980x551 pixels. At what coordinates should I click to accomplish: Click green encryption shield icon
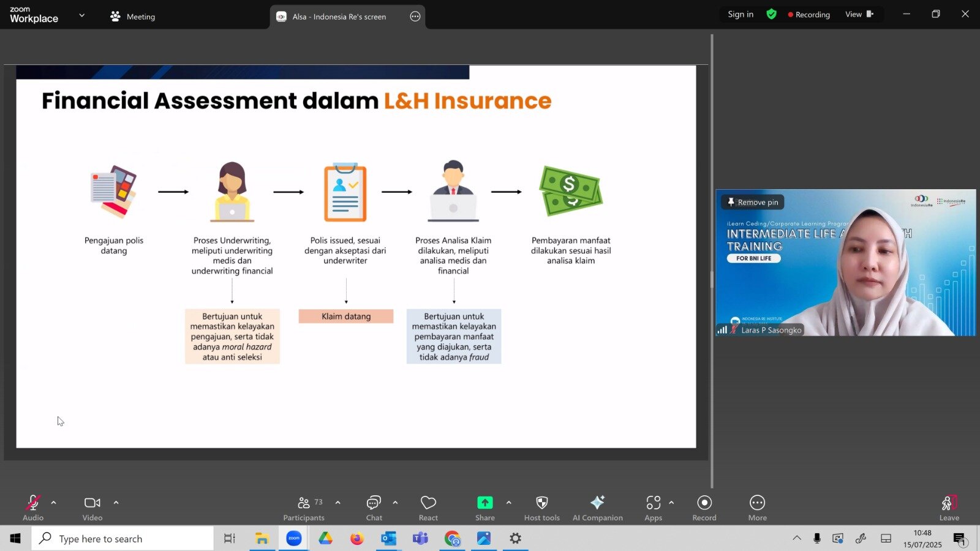[x=771, y=14]
